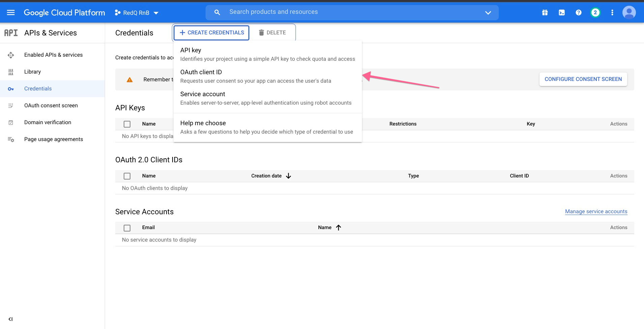The image size is (644, 329).
Task: Click CONFIGURE CONSENT SCREEN button
Action: (x=583, y=79)
